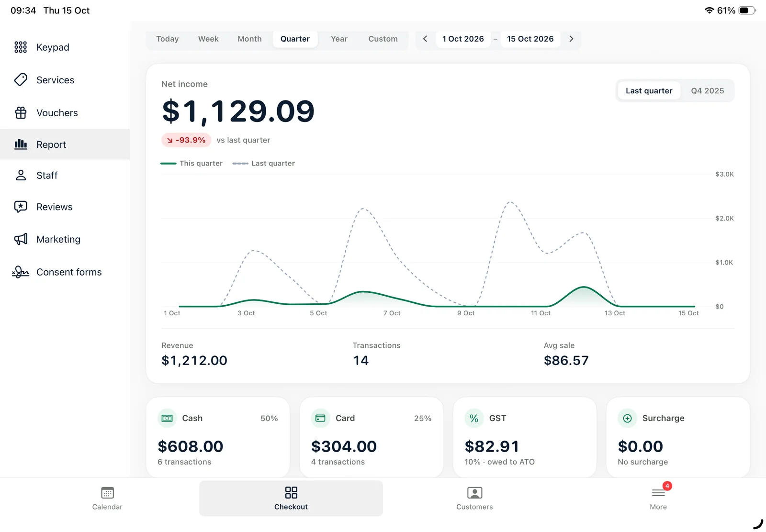This screenshot has height=532, width=766.
Task: Open the Keypad from the sidebar
Action: pyautogui.click(x=65, y=47)
